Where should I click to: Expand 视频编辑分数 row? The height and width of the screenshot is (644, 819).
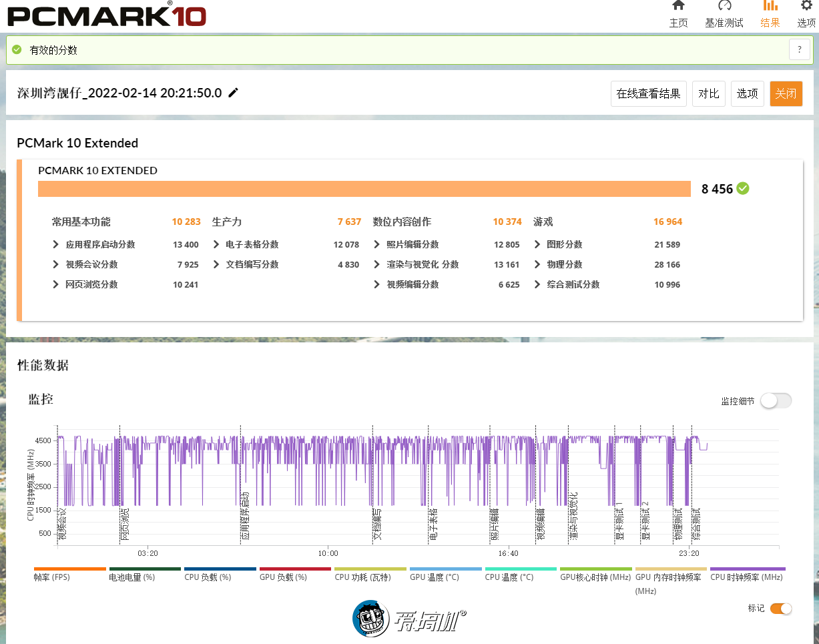[406, 285]
